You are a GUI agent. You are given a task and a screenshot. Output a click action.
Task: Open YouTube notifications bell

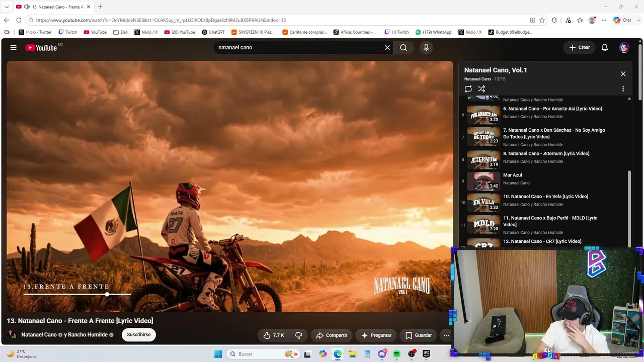(x=605, y=48)
